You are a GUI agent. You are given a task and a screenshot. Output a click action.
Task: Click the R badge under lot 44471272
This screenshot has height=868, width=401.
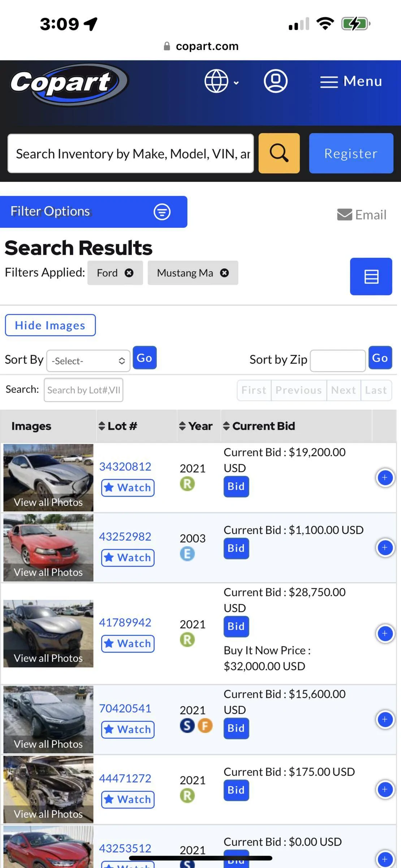[x=187, y=795]
